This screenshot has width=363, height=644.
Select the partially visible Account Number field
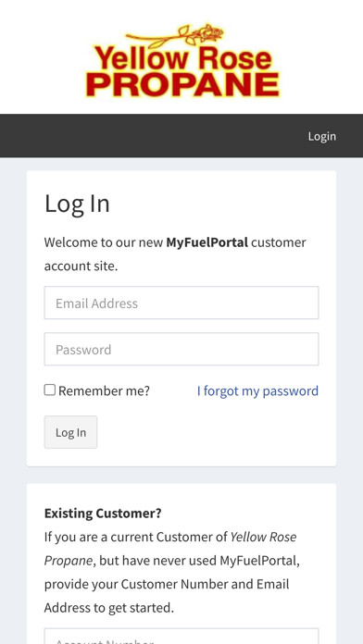(181, 637)
